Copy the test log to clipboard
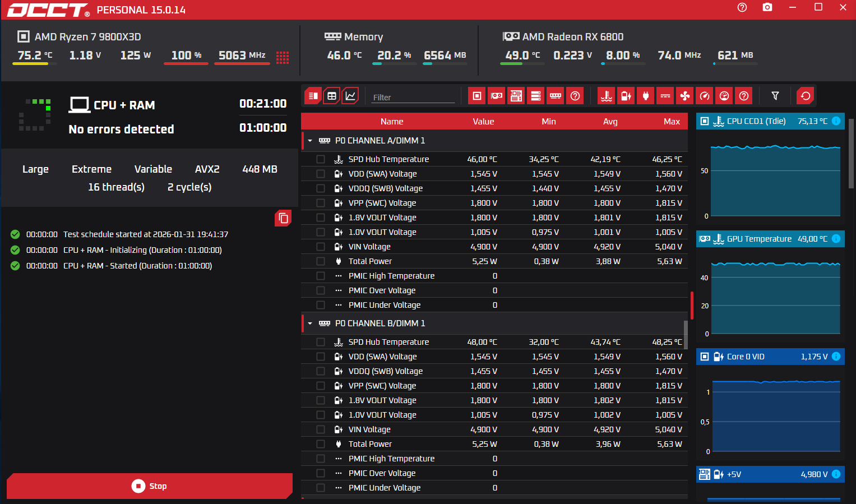 click(x=283, y=218)
